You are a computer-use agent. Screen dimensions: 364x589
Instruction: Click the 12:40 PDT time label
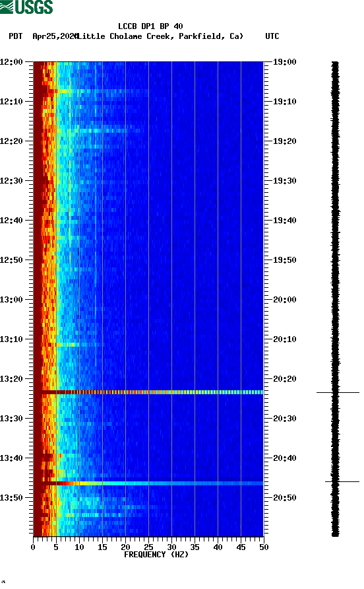[12, 220]
